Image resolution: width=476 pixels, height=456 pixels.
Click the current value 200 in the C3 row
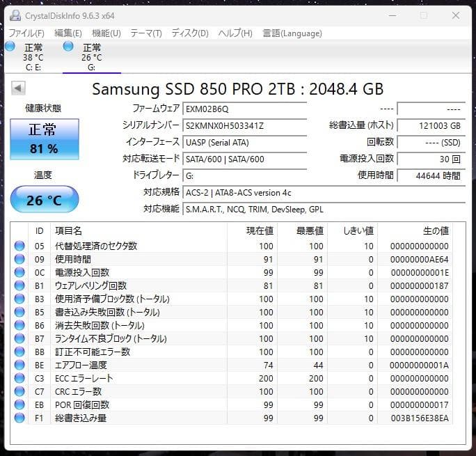[266, 378]
